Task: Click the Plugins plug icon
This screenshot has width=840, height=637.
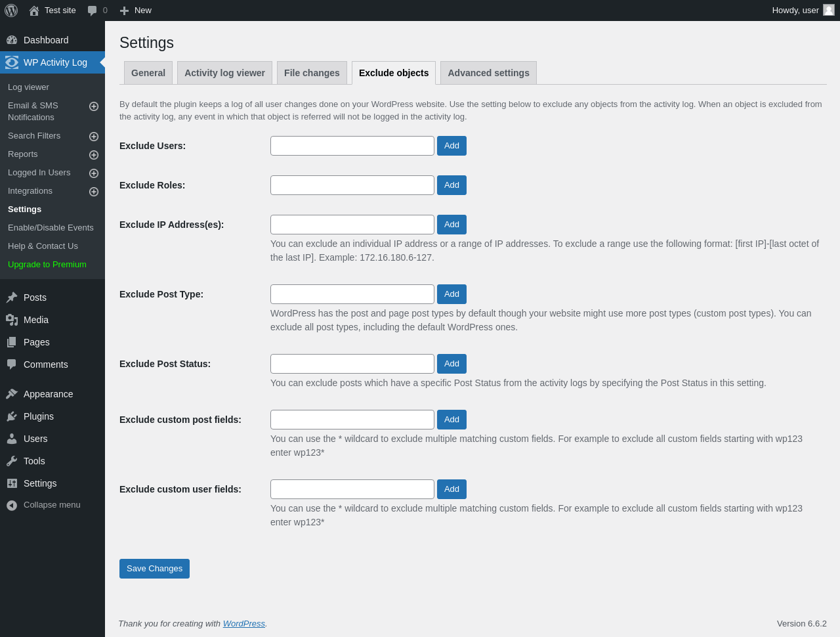Action: [12, 416]
